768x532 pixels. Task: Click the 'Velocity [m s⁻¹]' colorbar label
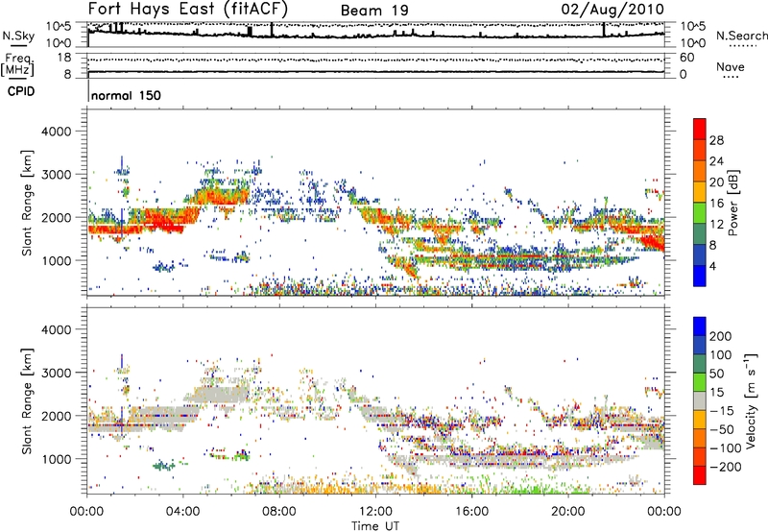pos(751,400)
